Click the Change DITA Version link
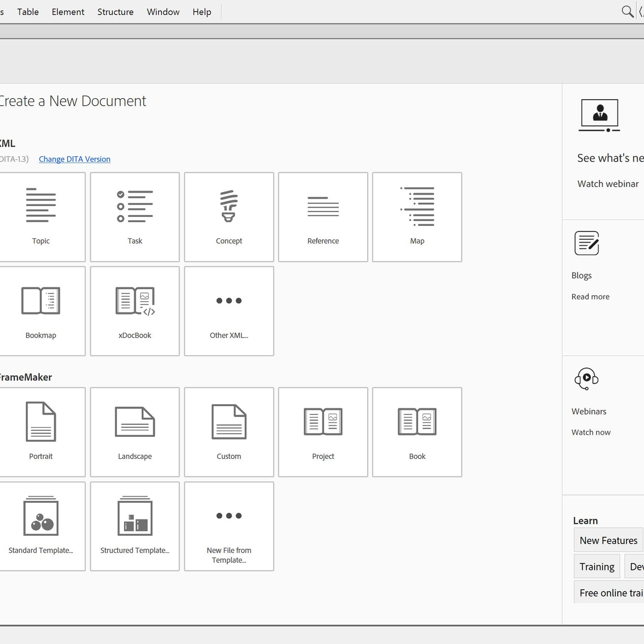 click(75, 159)
